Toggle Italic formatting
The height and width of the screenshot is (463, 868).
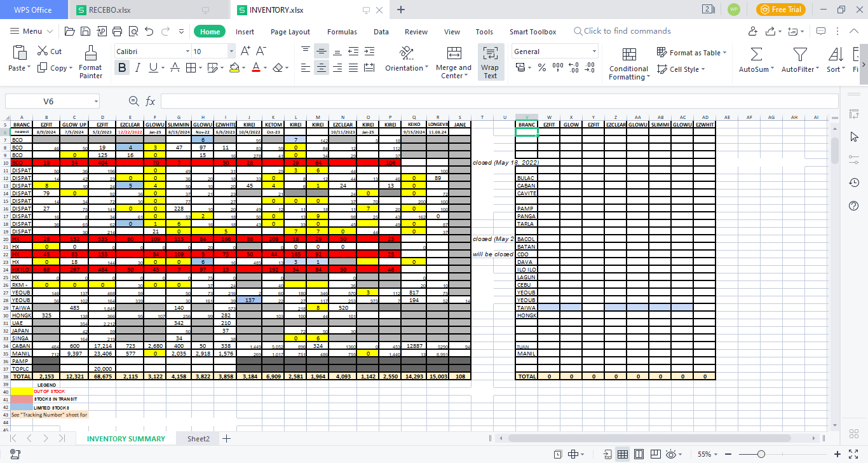[x=138, y=68]
